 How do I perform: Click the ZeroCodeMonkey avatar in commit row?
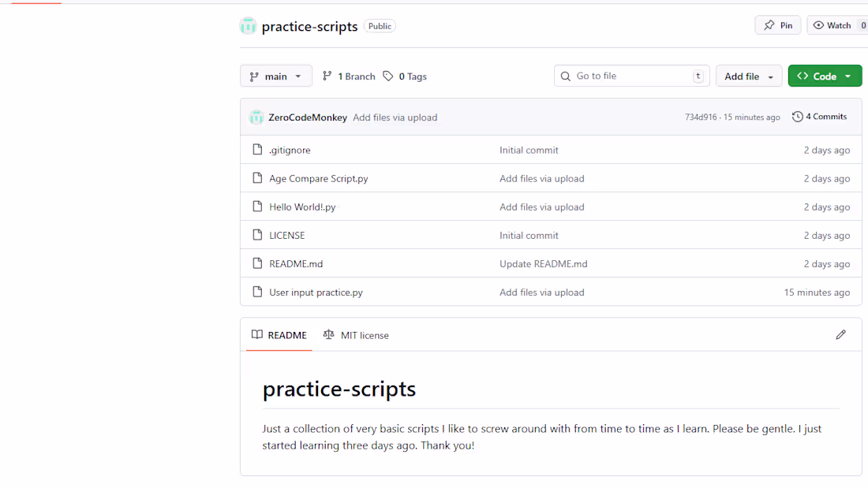[x=256, y=117]
